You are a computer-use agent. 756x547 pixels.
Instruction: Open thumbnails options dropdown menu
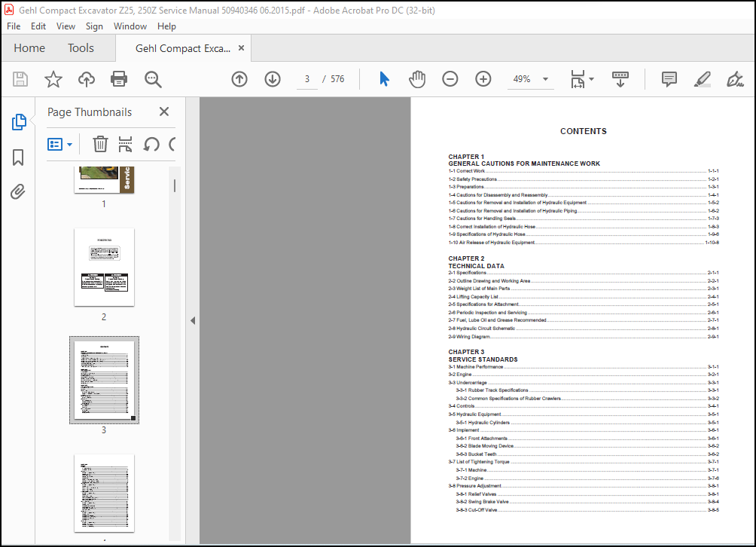pyautogui.click(x=59, y=144)
